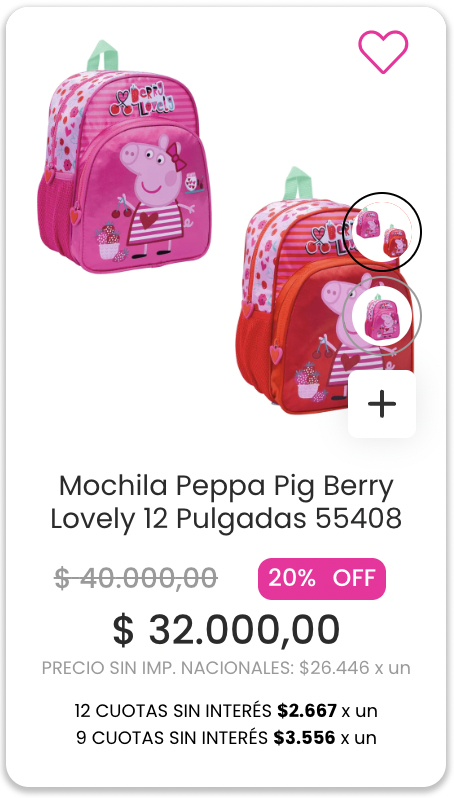Click the 12 cuotas sin interés line
Image resolution: width=454 pixels, height=798 pixels.
click(226, 710)
